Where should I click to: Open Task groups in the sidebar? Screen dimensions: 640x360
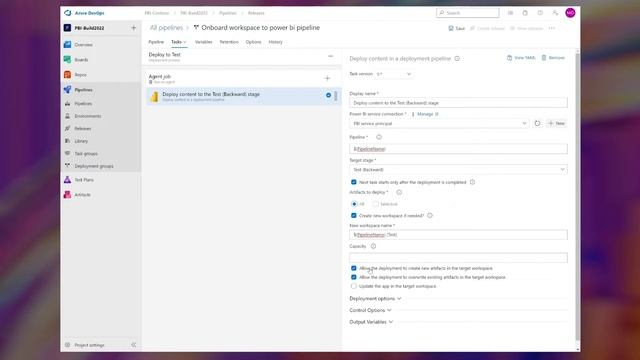tap(86, 154)
